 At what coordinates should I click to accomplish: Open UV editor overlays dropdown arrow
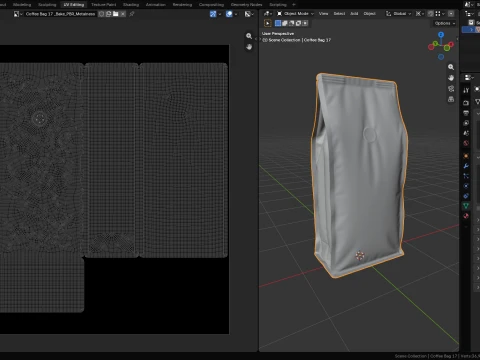point(236,14)
